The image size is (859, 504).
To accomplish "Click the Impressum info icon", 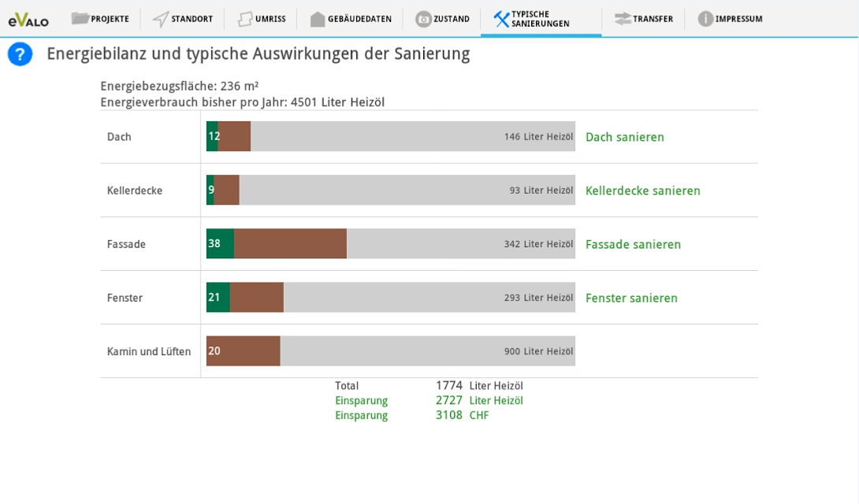I will 705,19.
